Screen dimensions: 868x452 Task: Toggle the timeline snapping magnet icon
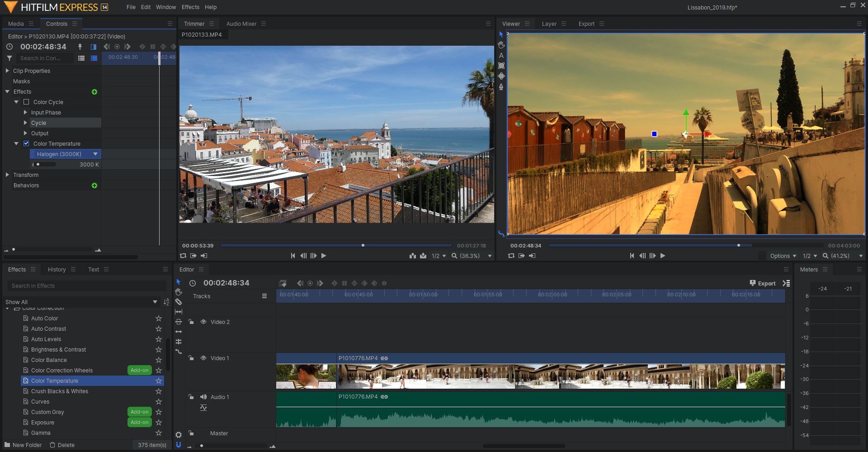(179, 445)
